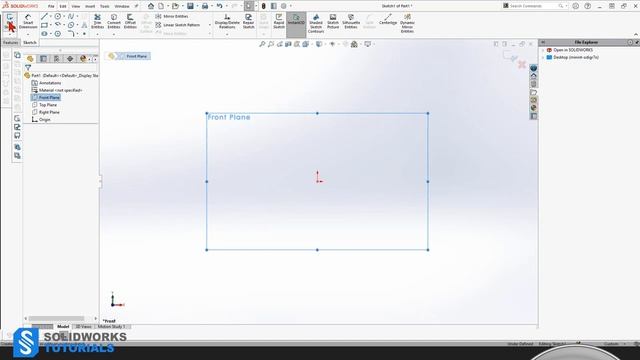Screen dimensions: 640x360
Task: Select the Smart Dimension tool
Action: (x=28, y=21)
